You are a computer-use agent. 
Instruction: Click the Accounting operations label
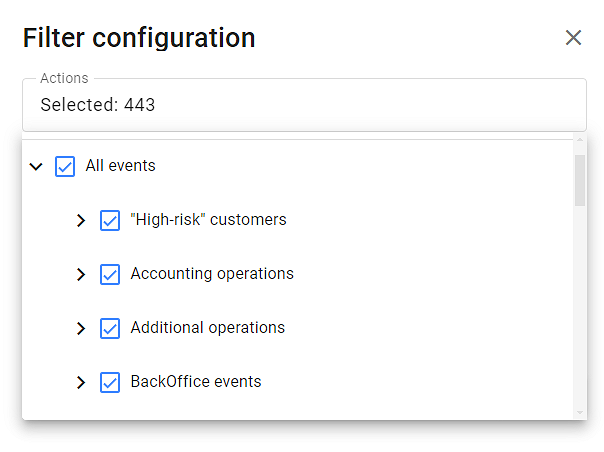[212, 274]
